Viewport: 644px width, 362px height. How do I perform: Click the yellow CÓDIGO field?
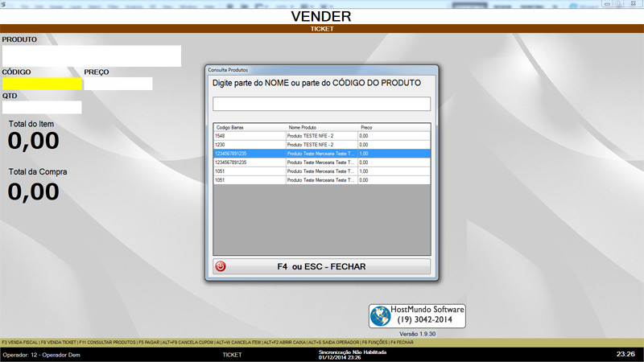click(42, 84)
